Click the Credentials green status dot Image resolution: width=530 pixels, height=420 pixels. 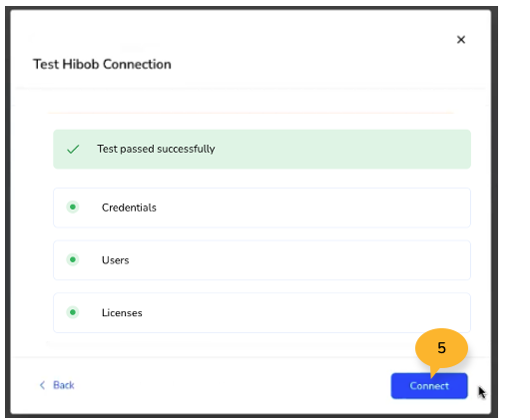pos(72,207)
